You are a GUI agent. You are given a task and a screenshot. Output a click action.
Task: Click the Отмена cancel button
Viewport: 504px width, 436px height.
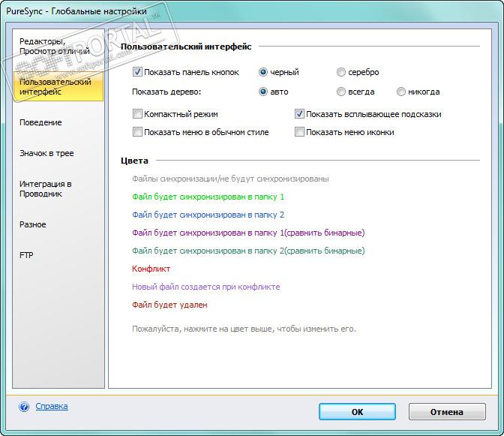click(x=447, y=412)
